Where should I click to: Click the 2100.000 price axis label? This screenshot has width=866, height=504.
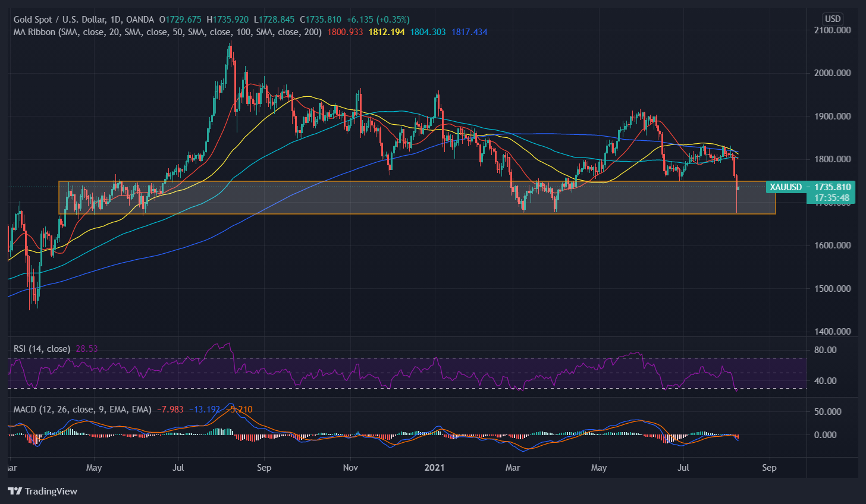[x=833, y=30]
